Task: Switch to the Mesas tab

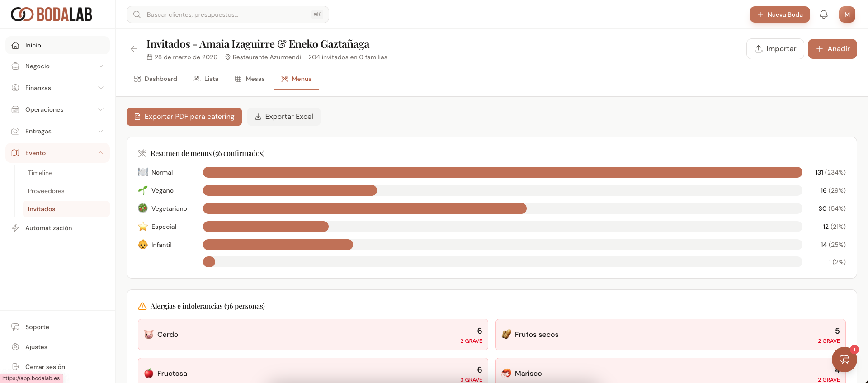Action: point(250,79)
